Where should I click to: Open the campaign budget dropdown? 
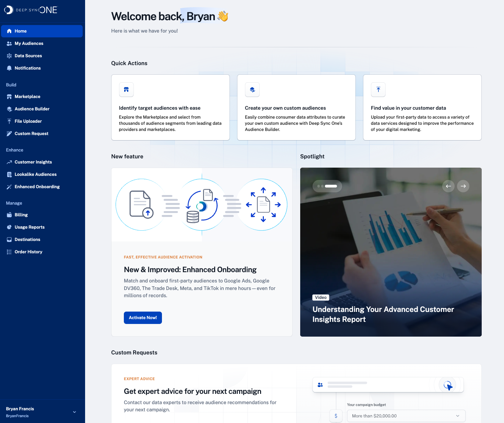(406, 416)
